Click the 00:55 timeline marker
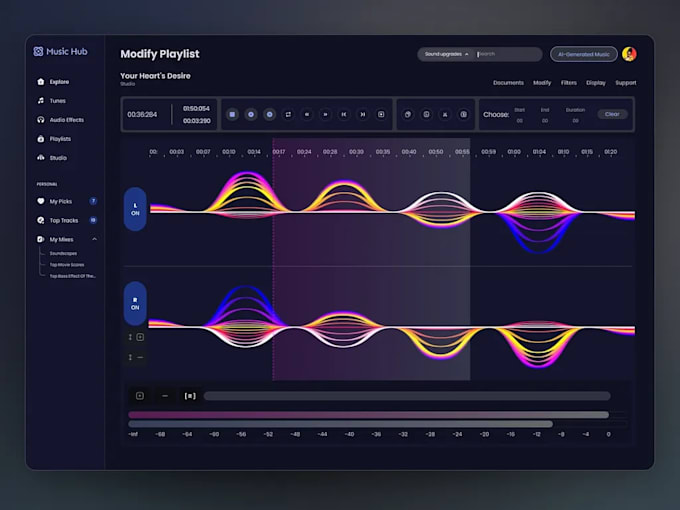The image size is (680, 510). point(462,152)
